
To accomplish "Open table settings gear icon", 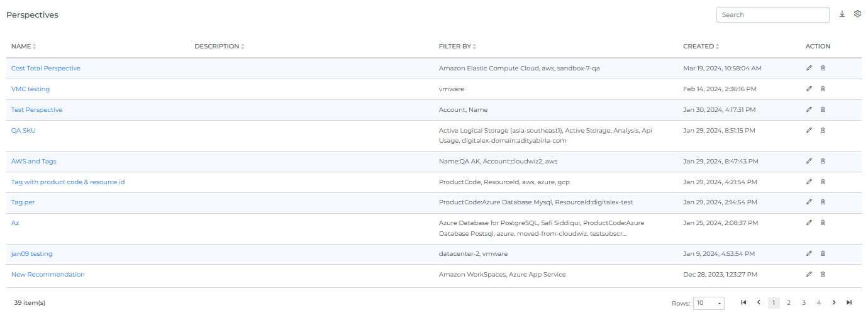I will (x=857, y=14).
